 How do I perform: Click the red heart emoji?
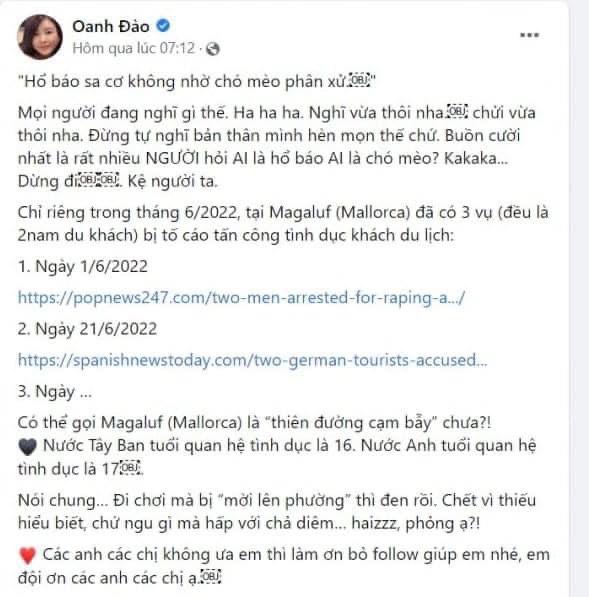(27, 555)
